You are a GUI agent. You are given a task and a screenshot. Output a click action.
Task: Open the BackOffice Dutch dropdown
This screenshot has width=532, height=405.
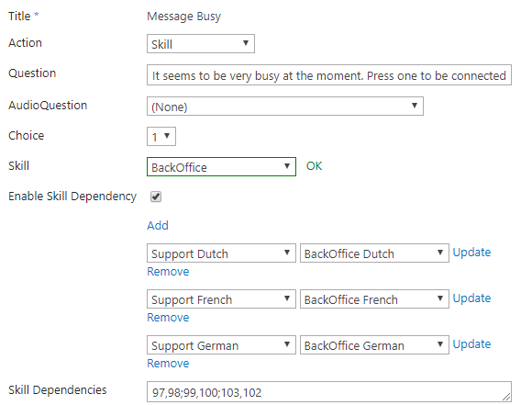click(374, 253)
